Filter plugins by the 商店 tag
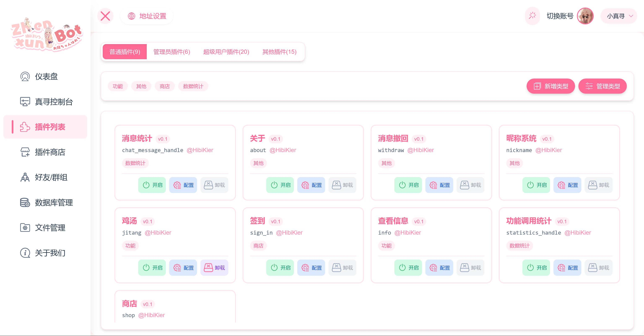The image size is (644, 336). point(165,86)
